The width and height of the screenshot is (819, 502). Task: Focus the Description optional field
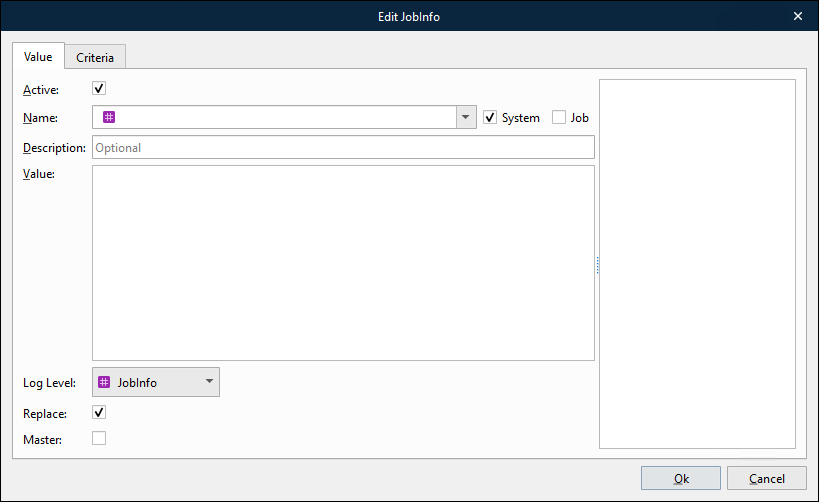click(343, 147)
